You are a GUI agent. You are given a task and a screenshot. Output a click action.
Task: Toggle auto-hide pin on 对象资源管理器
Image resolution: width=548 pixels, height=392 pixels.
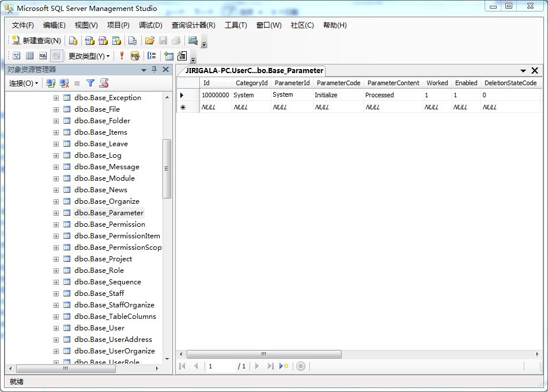(x=154, y=70)
